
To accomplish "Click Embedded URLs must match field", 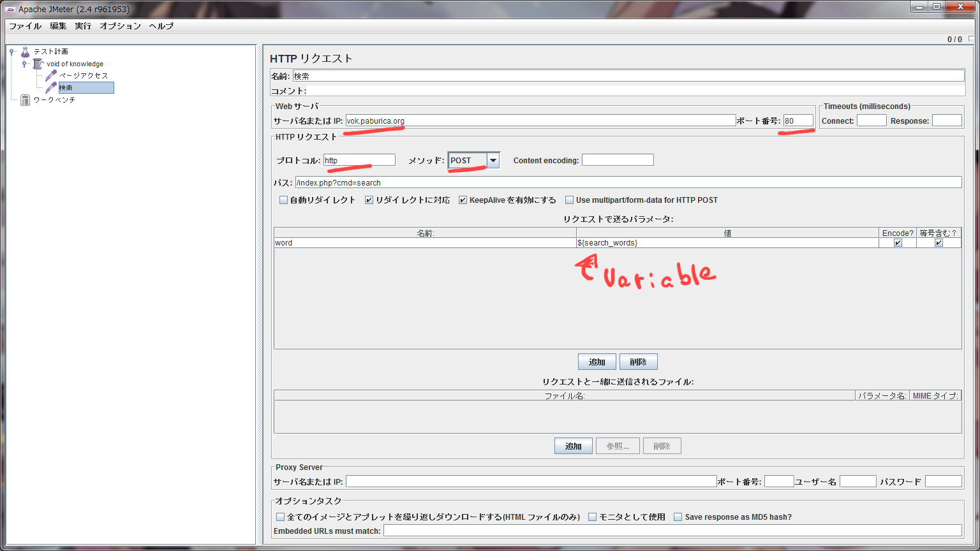I will point(672,531).
